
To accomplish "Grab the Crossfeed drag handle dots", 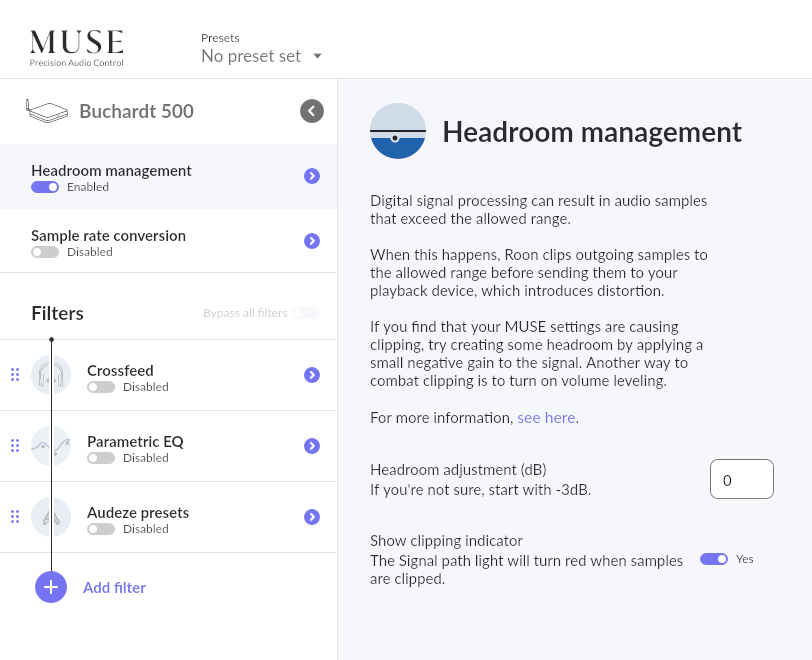I will (x=15, y=375).
